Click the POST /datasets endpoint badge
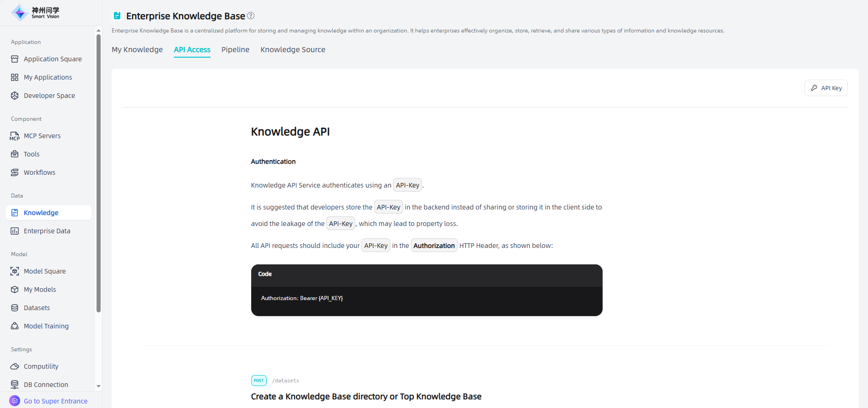Screen dimensions: 868x408 [x=259, y=381]
